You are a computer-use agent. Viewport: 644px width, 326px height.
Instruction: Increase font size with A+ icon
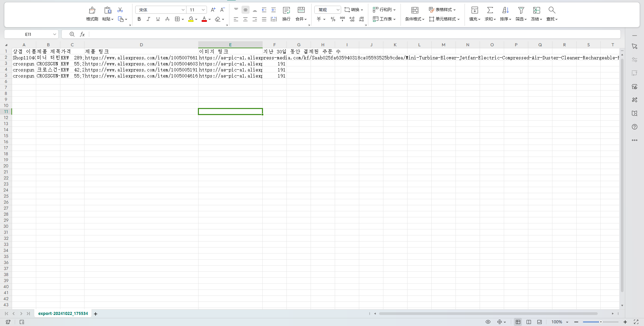pos(213,10)
